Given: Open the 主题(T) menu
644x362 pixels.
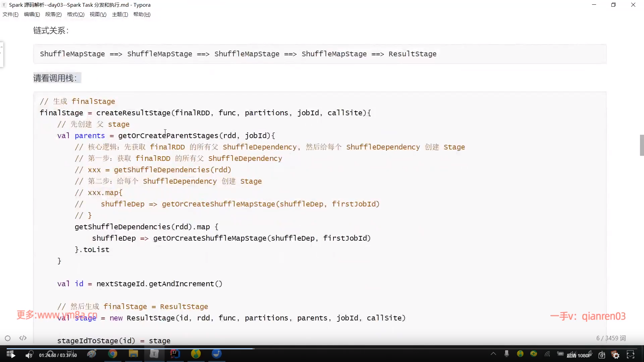Looking at the screenshot, I should click(120, 14).
